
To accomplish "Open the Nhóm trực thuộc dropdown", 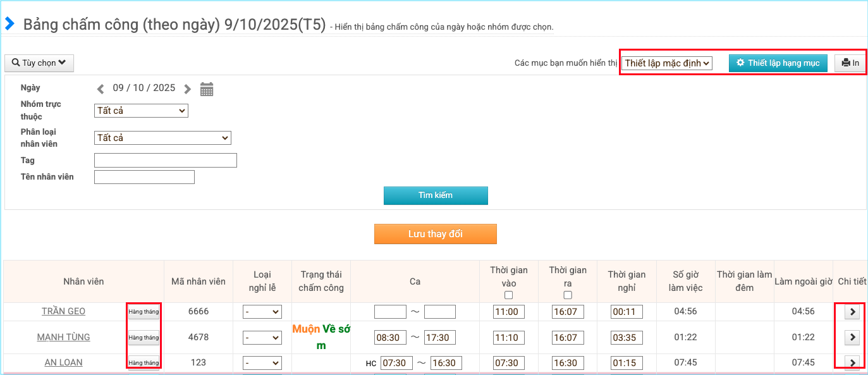I will click(x=141, y=111).
